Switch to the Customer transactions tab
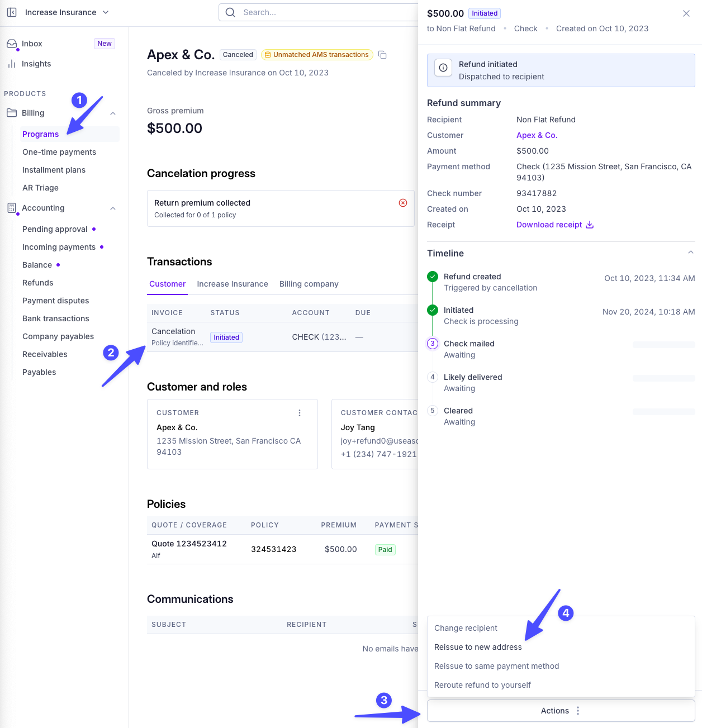 point(168,284)
